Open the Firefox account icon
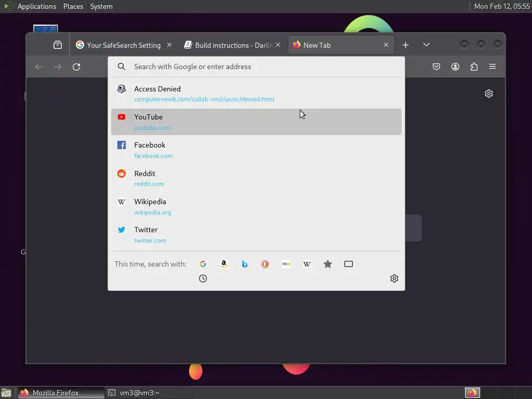This screenshot has height=399, width=532. [455, 66]
